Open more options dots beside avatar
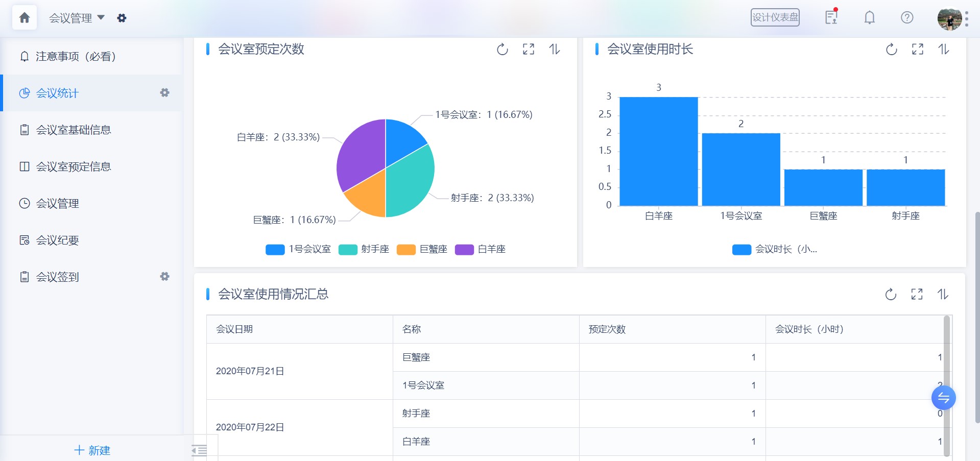The width and height of the screenshot is (980, 461). 966,19
